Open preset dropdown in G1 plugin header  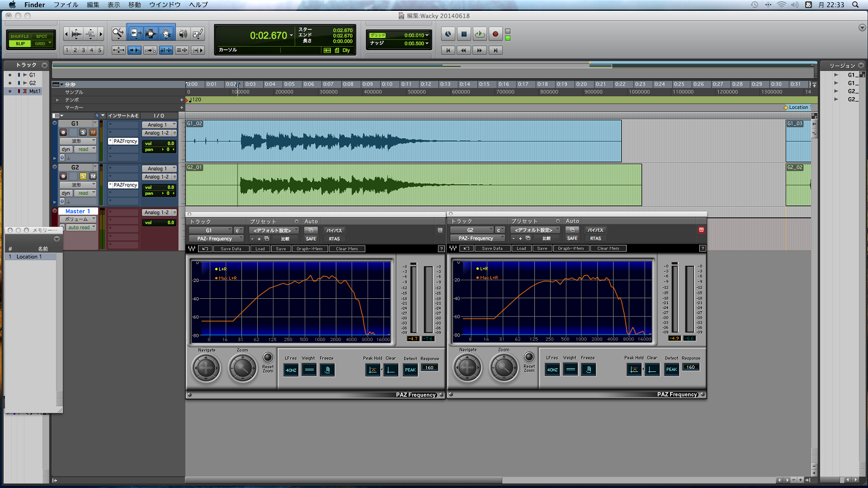(x=273, y=230)
